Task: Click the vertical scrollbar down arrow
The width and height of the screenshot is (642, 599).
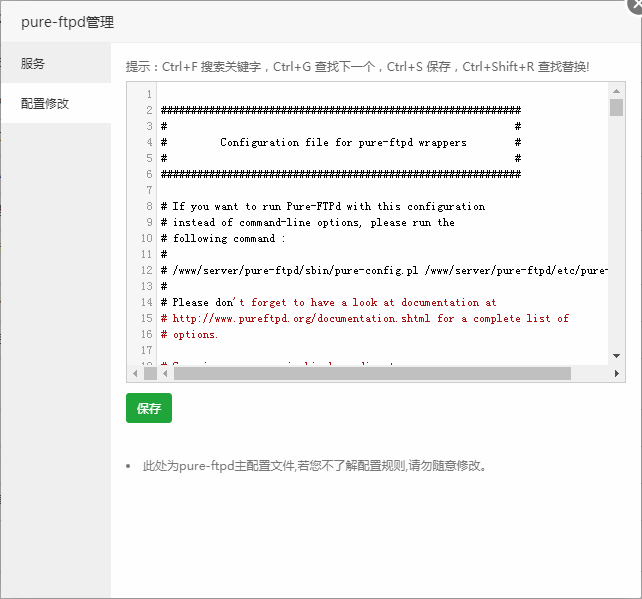Action: coord(616,356)
